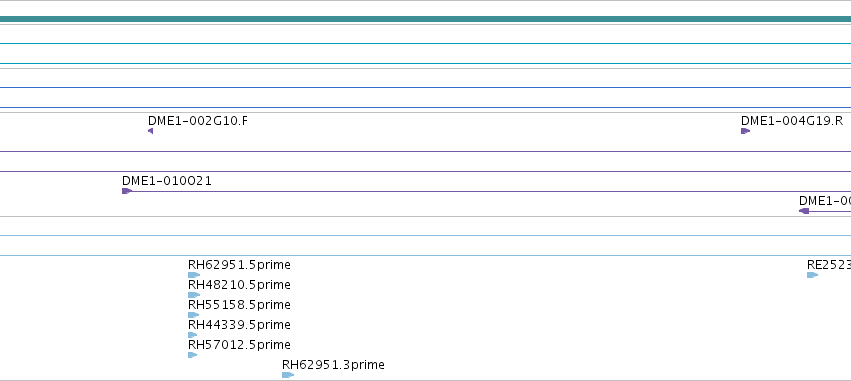The width and height of the screenshot is (851, 381).
Task: Click the RH62951.3prime arrow glyph
Action: [288, 375]
